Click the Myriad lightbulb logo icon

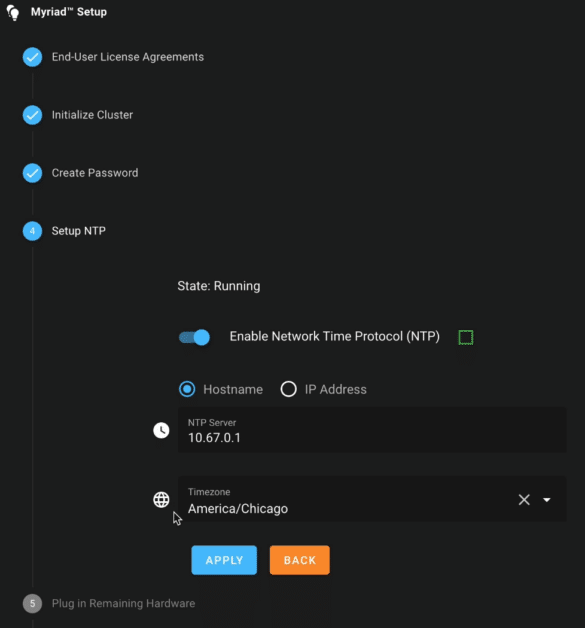click(13, 12)
